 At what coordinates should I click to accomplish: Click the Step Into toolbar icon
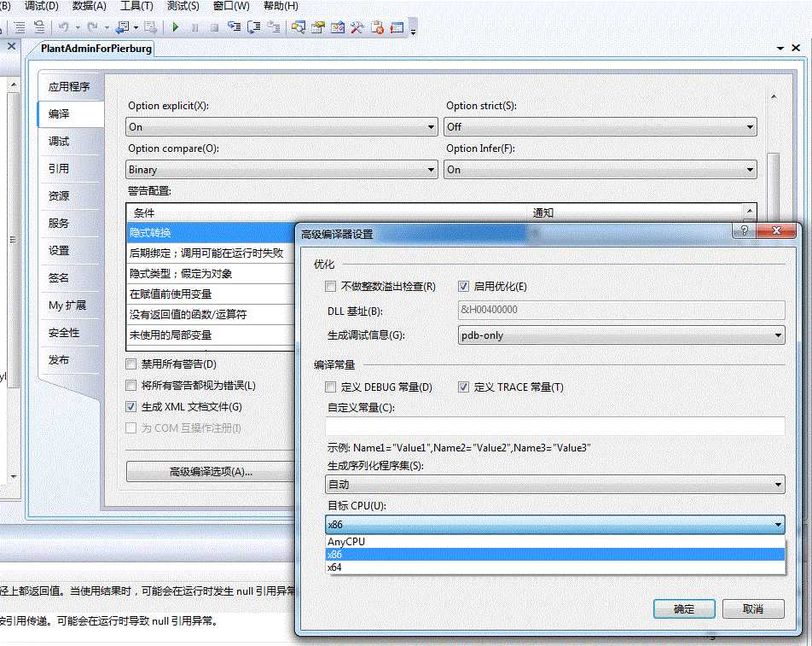click(234, 27)
